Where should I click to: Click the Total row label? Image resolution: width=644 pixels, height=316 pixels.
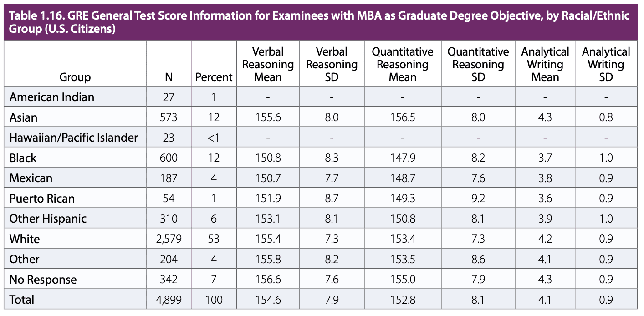(x=22, y=300)
